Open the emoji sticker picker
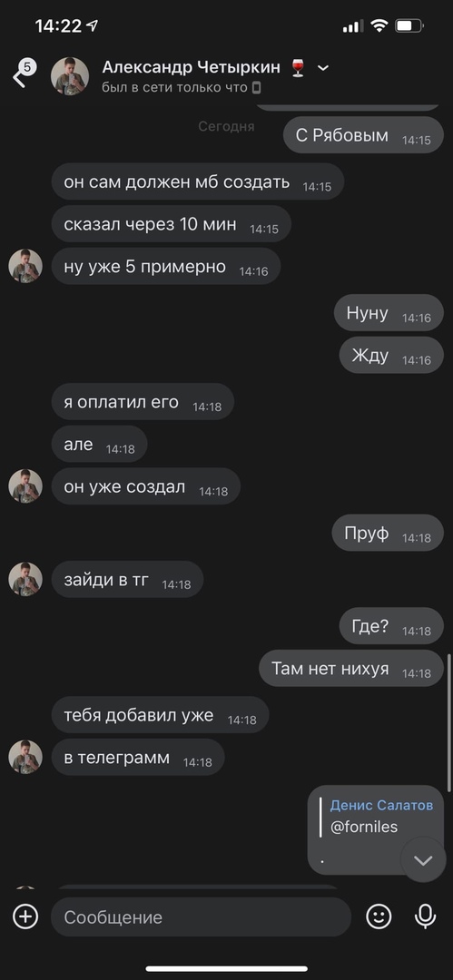 coord(379,916)
